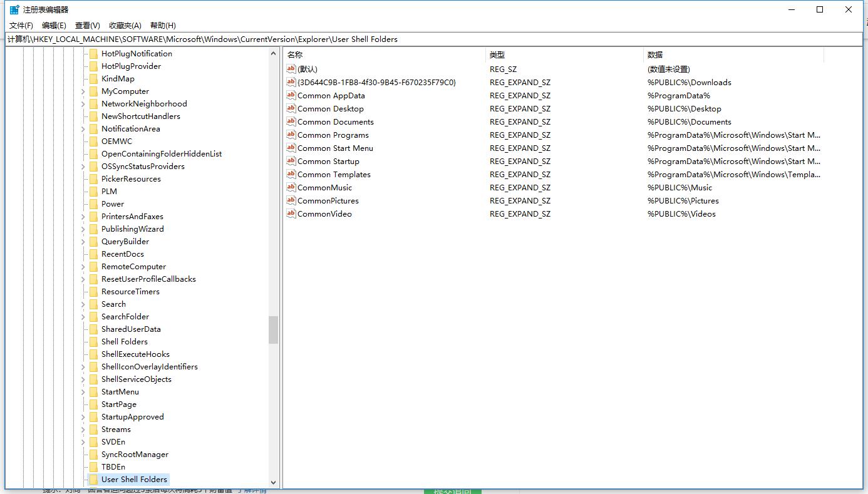868x494 pixels.
Task: Expand the StartupApproved key
Action: coord(83,417)
